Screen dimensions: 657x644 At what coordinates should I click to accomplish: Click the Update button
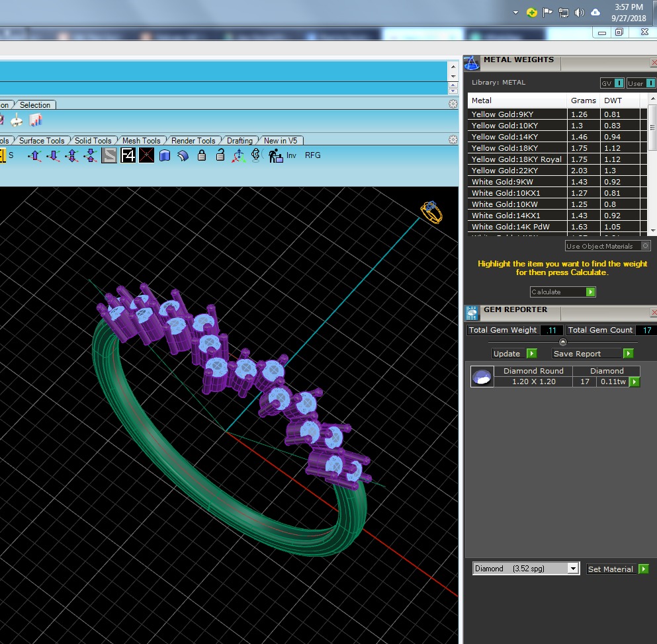515,353
